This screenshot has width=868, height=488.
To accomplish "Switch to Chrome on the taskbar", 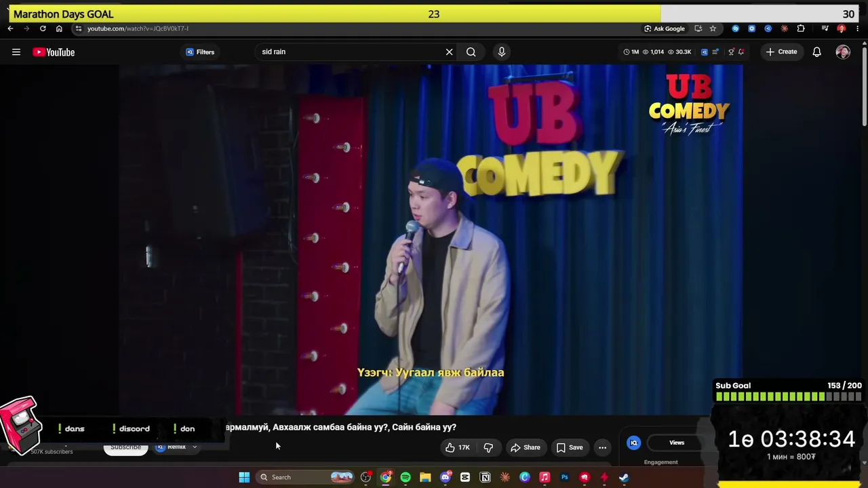I will click(386, 477).
